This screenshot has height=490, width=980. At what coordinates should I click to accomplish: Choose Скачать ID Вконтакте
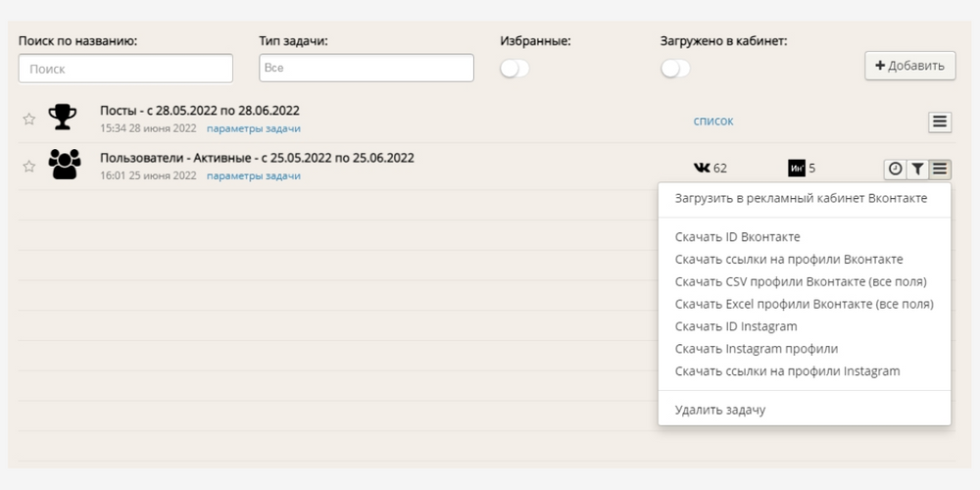tap(737, 236)
